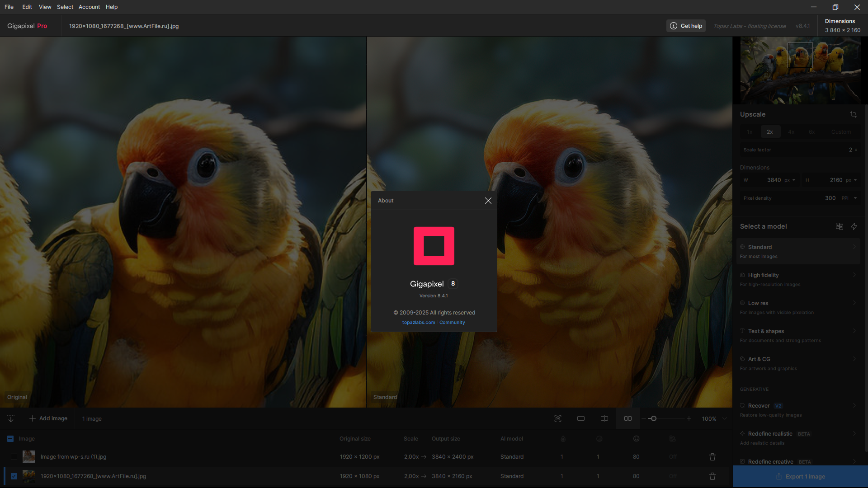Open the model comparison icon beside Select a model
Viewport: 868px width, 488px height.
[840, 226]
